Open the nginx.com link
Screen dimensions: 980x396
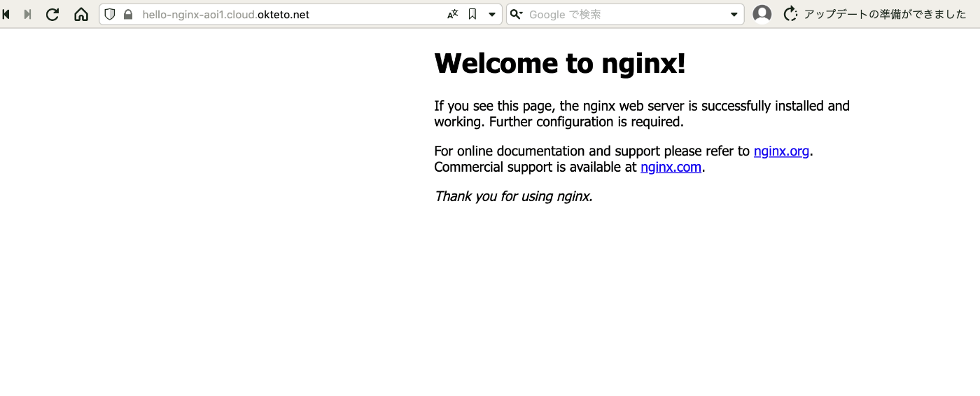671,167
